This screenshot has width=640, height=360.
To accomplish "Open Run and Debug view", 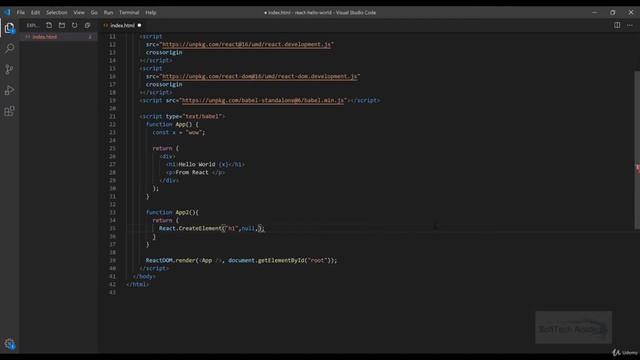I will pos(9,90).
